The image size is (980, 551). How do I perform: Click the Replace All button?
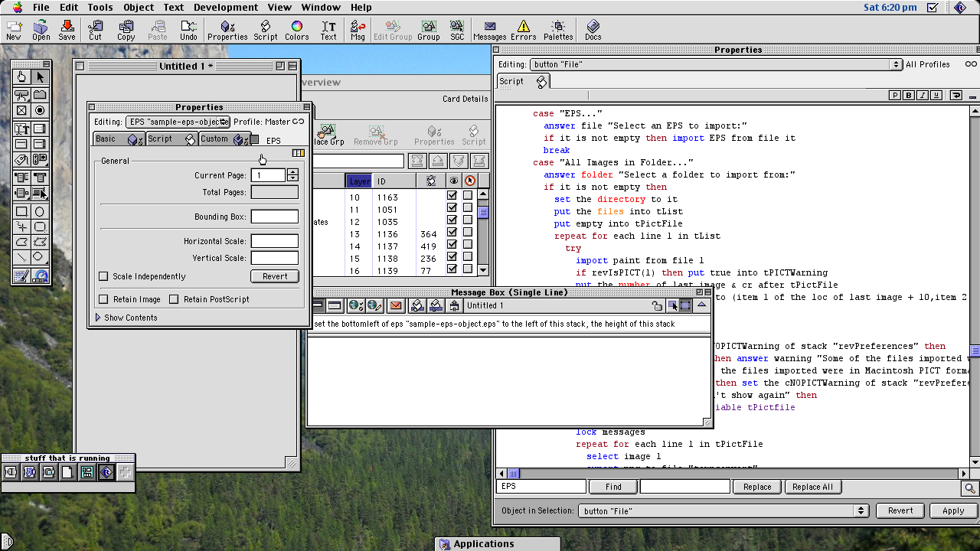click(812, 487)
